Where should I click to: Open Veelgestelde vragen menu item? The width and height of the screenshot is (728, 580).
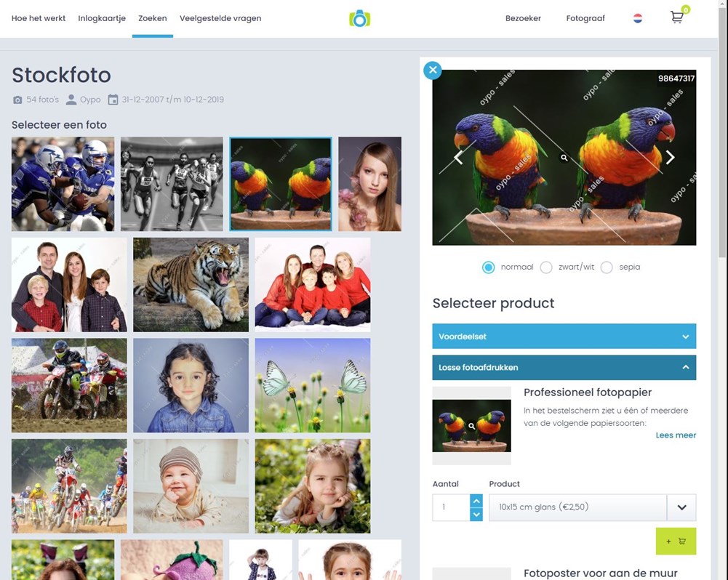220,18
